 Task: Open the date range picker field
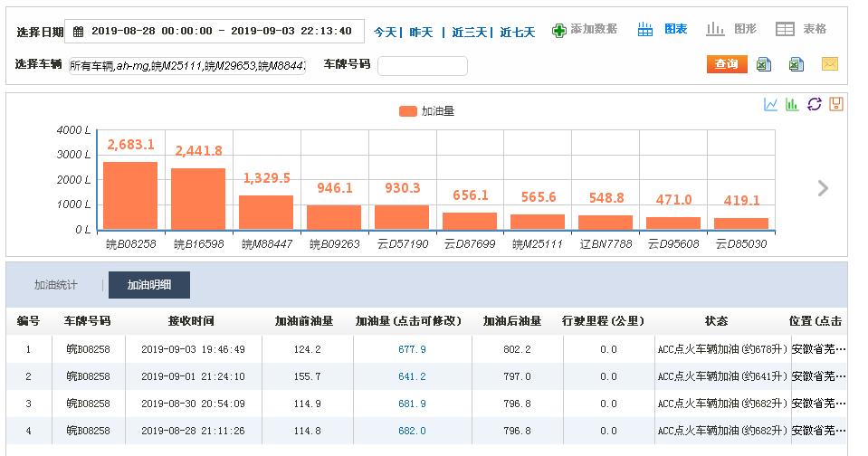[215, 32]
